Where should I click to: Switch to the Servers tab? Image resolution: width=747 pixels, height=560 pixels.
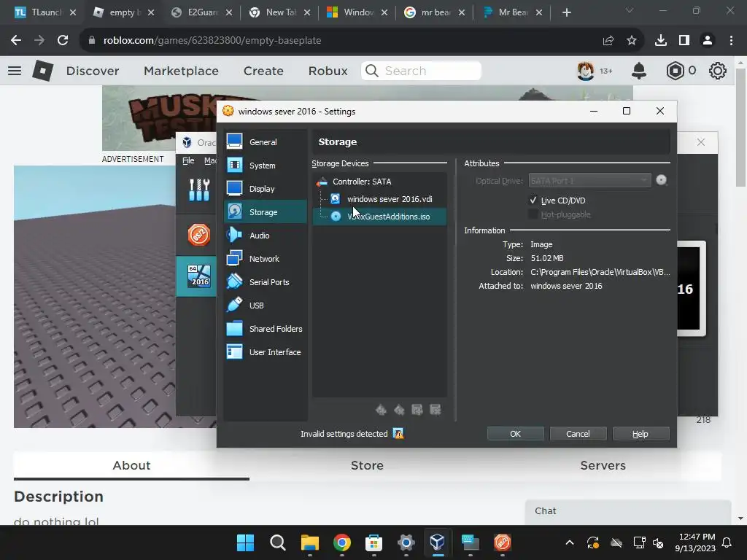click(x=603, y=465)
